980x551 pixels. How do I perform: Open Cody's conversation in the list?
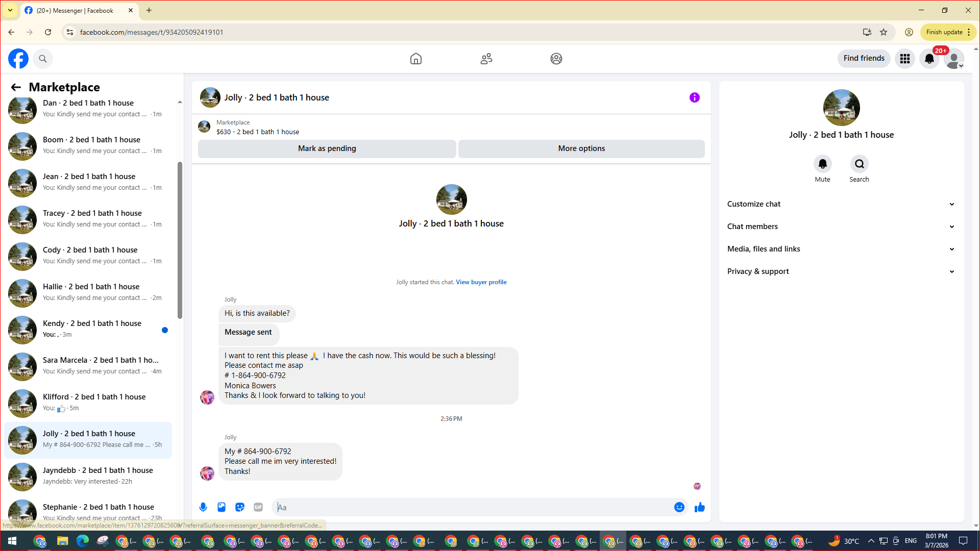pyautogui.click(x=88, y=256)
